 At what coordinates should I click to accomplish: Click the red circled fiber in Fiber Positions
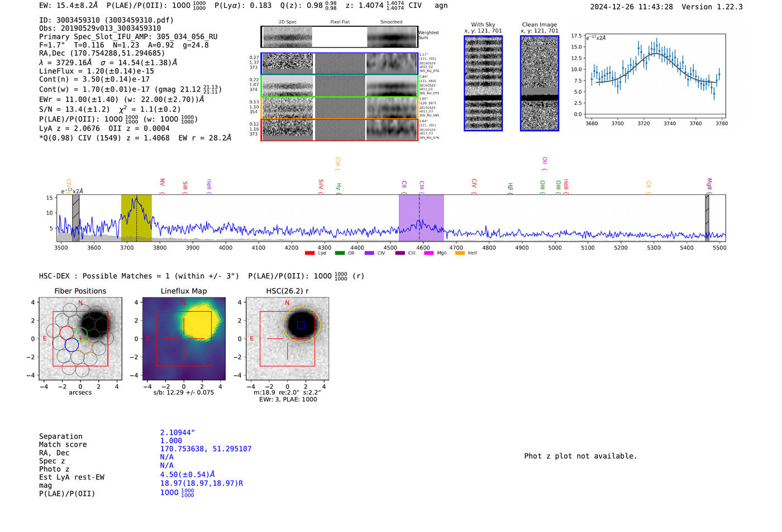tap(66, 333)
